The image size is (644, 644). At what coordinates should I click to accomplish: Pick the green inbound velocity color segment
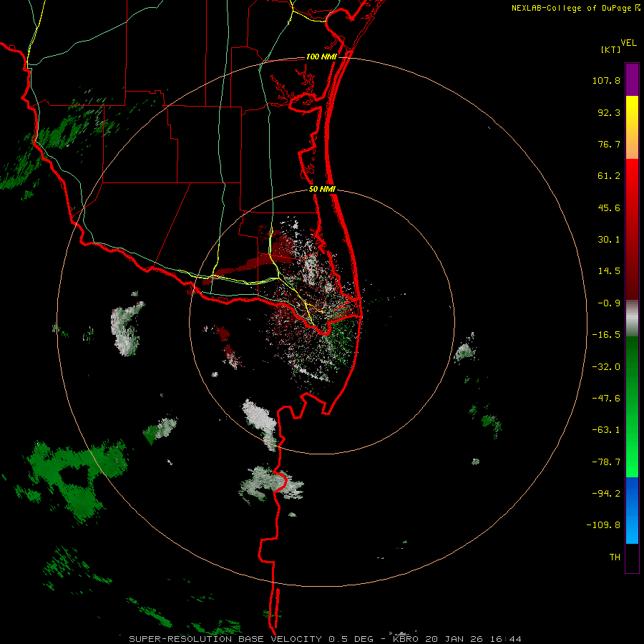point(632,406)
